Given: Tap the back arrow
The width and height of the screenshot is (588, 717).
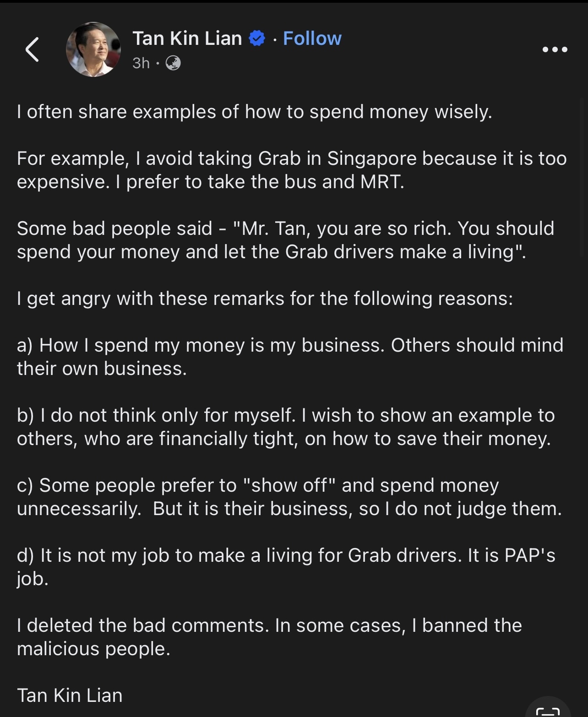Looking at the screenshot, I should point(32,49).
